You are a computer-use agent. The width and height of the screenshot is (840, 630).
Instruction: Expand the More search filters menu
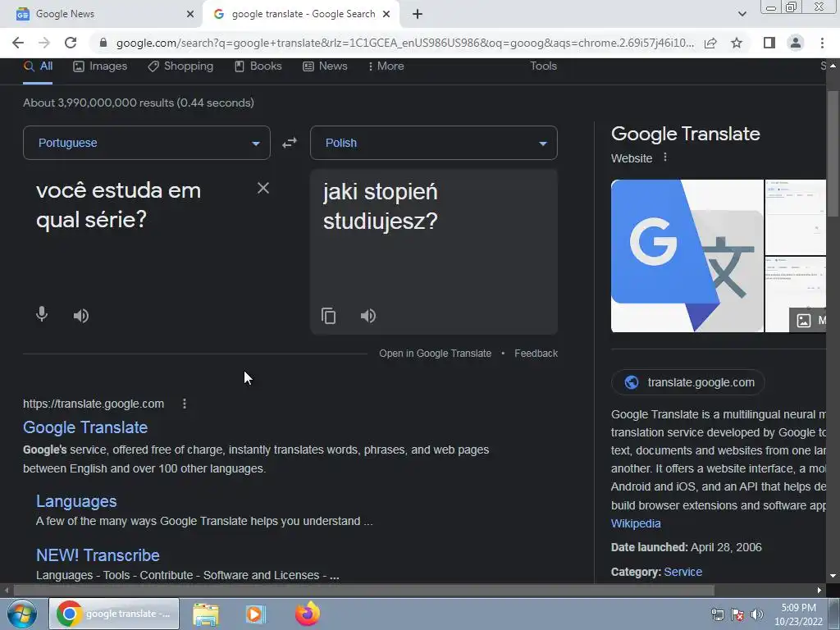(386, 66)
